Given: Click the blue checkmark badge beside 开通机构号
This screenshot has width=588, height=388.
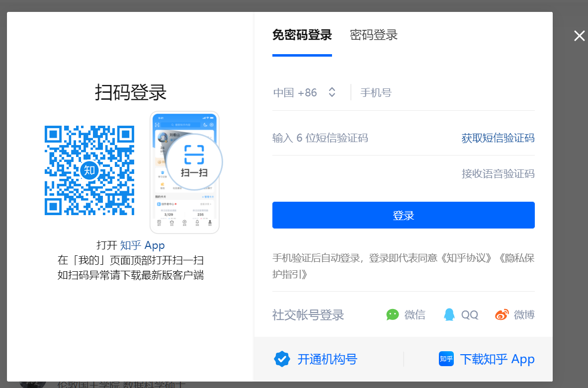Looking at the screenshot, I should [282, 359].
